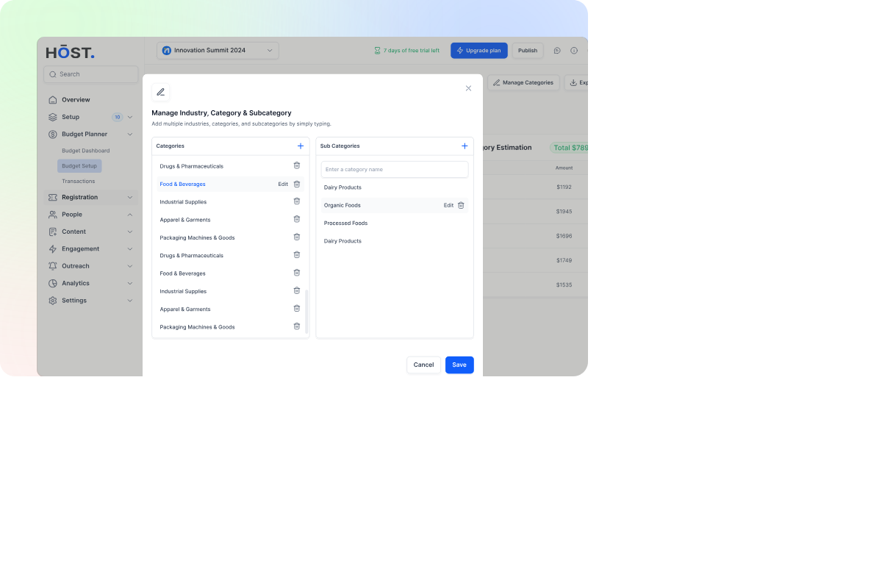Select Budget Setup submenu item
Screen dimensions: 882x588
79,166
